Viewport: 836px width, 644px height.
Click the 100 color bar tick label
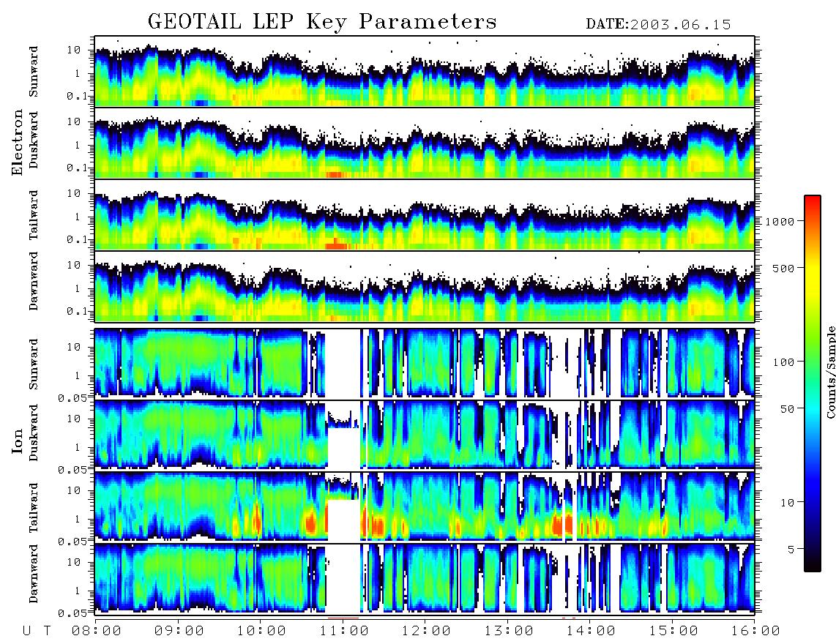[x=783, y=362]
